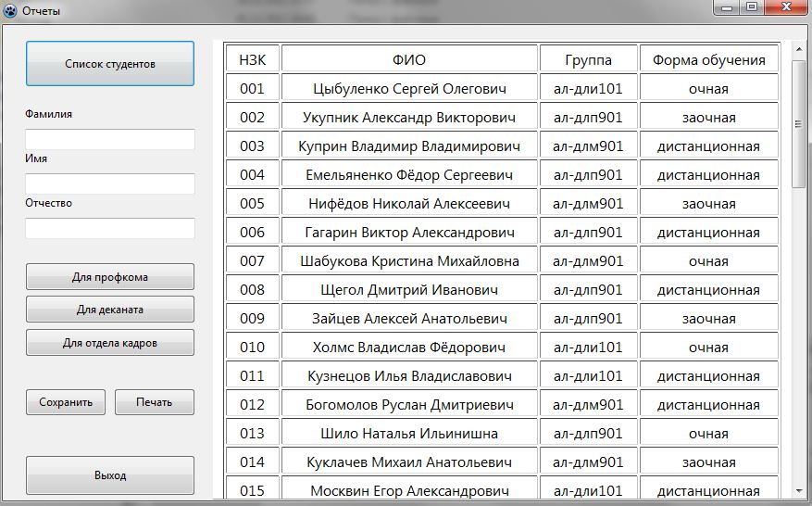Click the scrollbar down arrow
This screenshot has width=812, height=506.
tap(798, 490)
